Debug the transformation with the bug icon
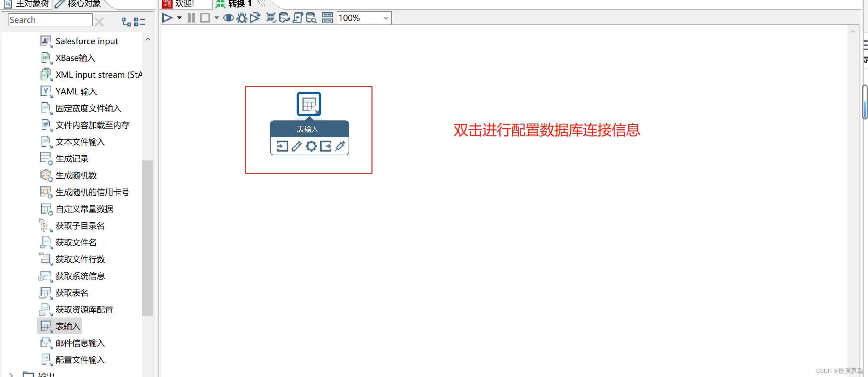This screenshot has width=868, height=377. click(242, 18)
